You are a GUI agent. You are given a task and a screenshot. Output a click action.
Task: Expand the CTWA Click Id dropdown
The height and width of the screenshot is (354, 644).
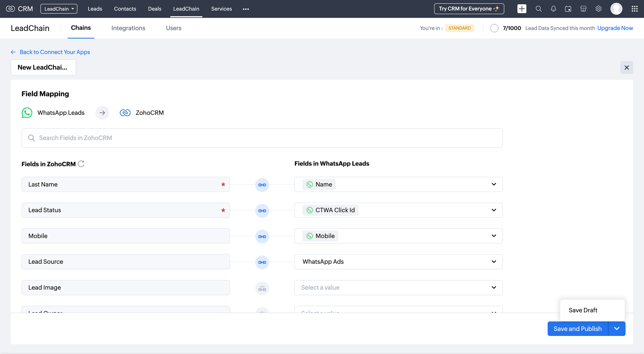[x=494, y=210]
